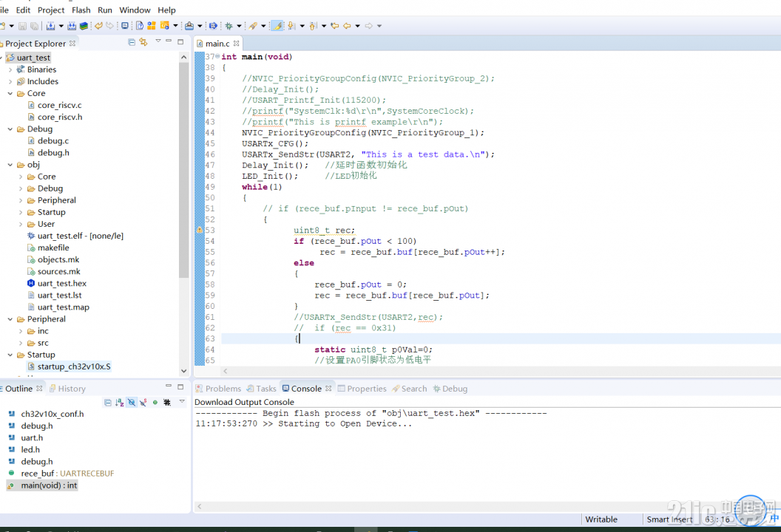This screenshot has height=532, width=781.
Task: Click the Previous Annotation toolbar icon
Action: [x=313, y=26]
